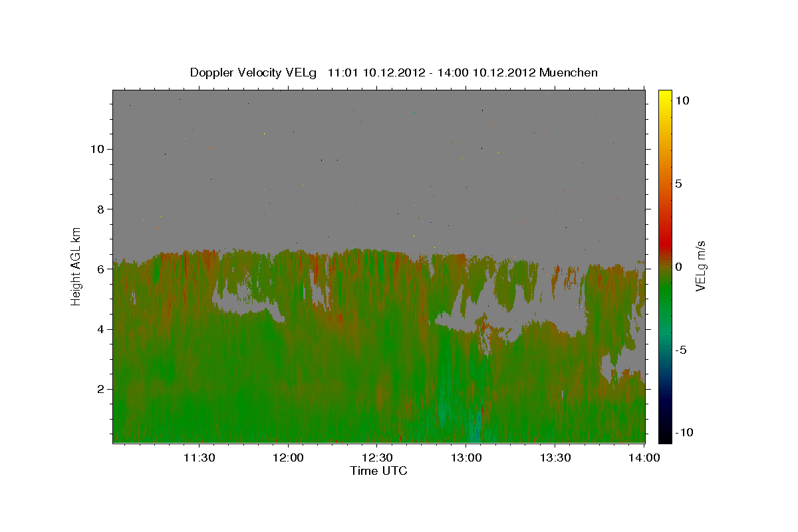The width and height of the screenshot is (798, 532).
Task: Click the colorbar value '5'
Action: click(678, 184)
